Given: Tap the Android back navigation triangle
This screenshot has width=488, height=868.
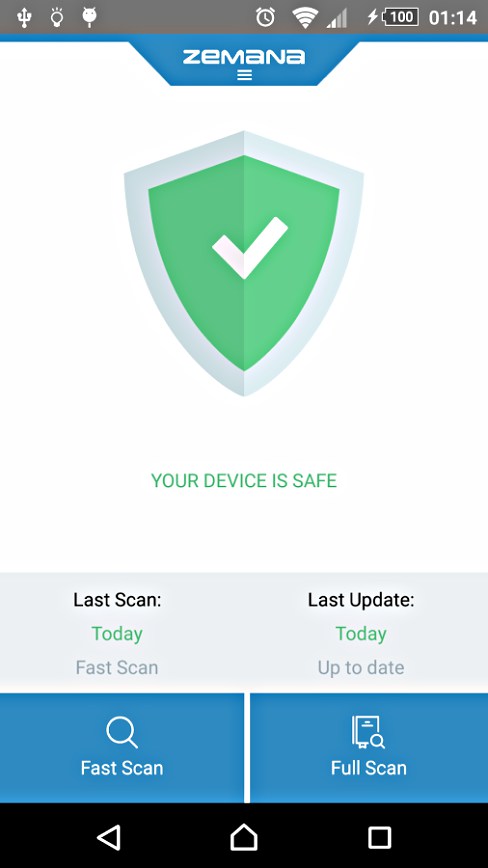Looking at the screenshot, I should tap(109, 837).
